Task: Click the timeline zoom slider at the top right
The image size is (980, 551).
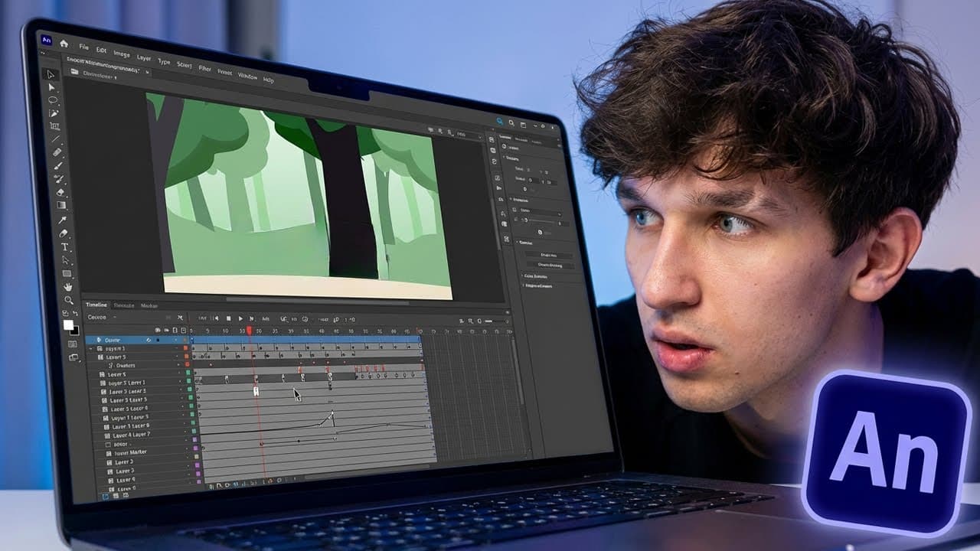Action: [x=497, y=321]
